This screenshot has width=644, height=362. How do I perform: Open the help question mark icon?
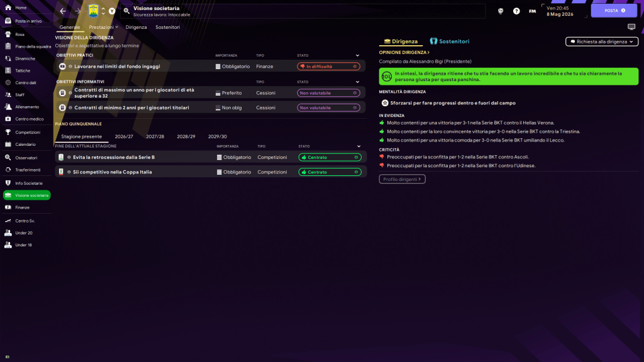tap(516, 11)
